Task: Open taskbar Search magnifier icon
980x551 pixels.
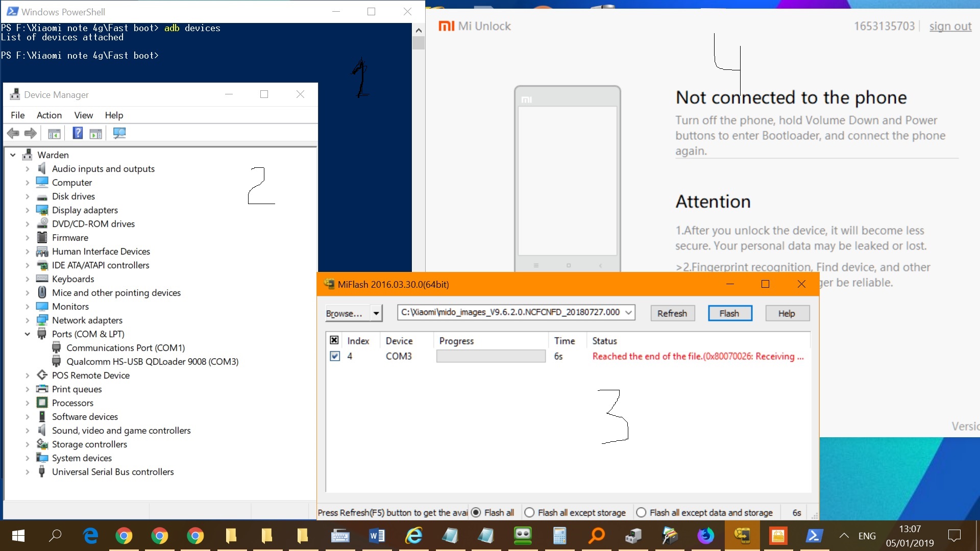Action: click(x=55, y=536)
